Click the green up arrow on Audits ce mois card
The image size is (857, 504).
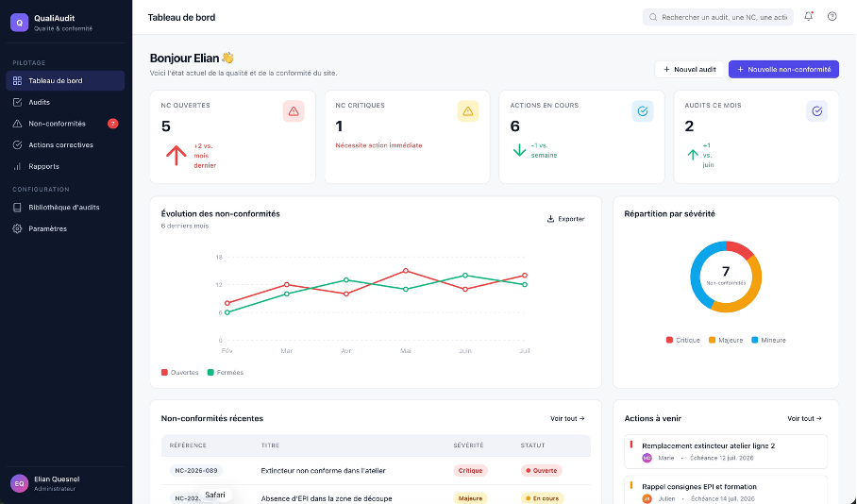(x=693, y=155)
